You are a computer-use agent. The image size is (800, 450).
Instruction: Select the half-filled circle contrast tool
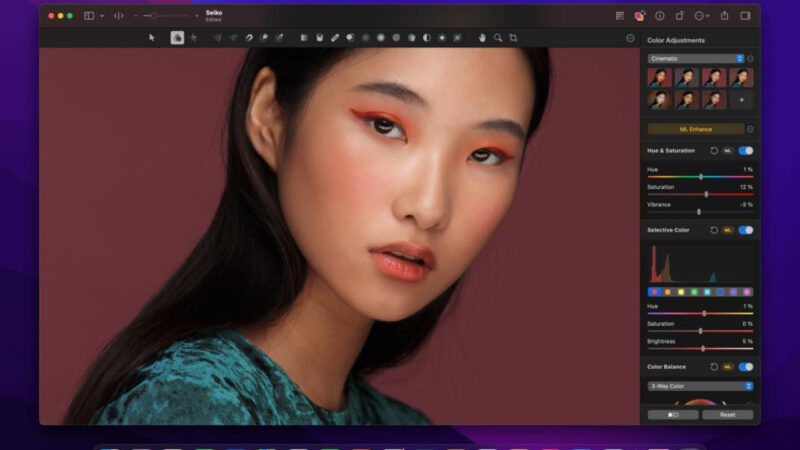pos(427,38)
